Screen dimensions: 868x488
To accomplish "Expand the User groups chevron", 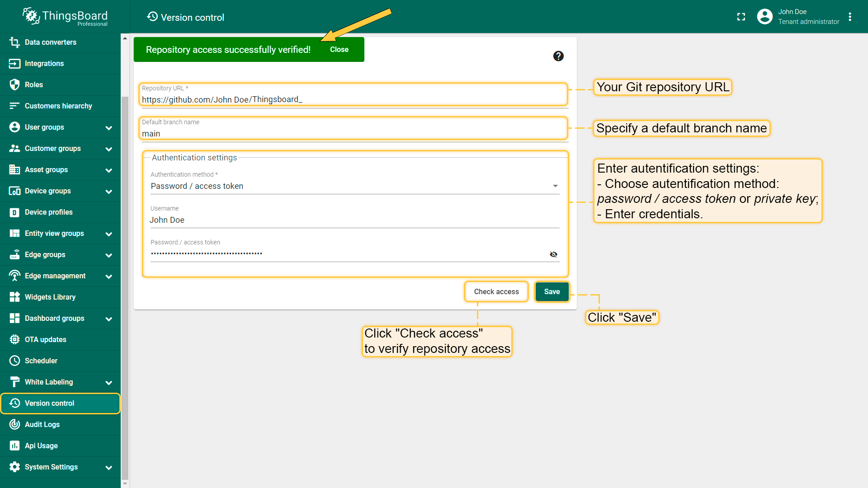I will coord(108,127).
